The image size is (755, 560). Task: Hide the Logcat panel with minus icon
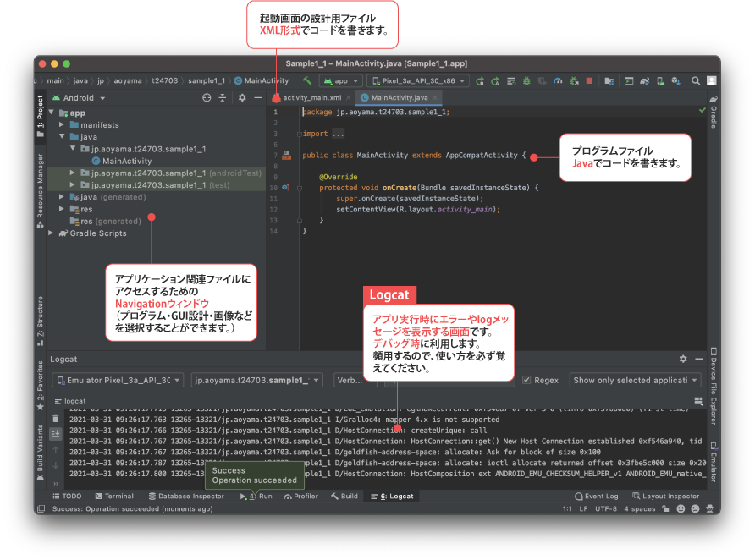point(698,359)
